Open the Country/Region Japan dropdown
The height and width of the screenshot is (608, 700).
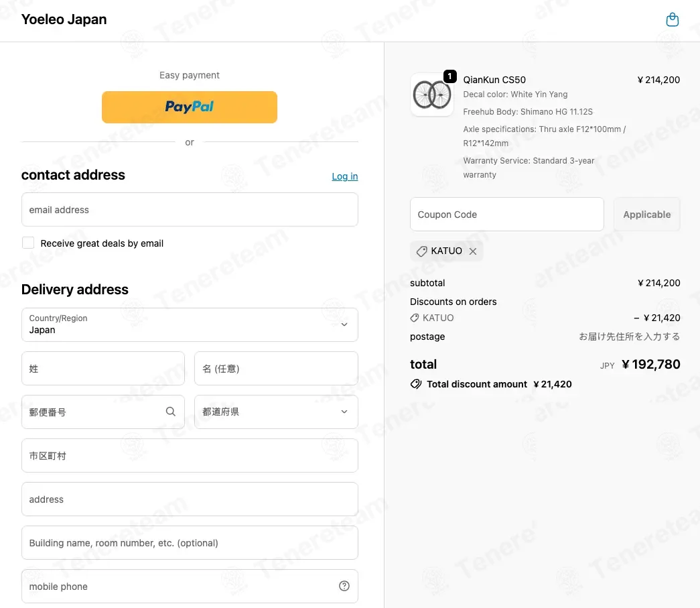coord(190,324)
